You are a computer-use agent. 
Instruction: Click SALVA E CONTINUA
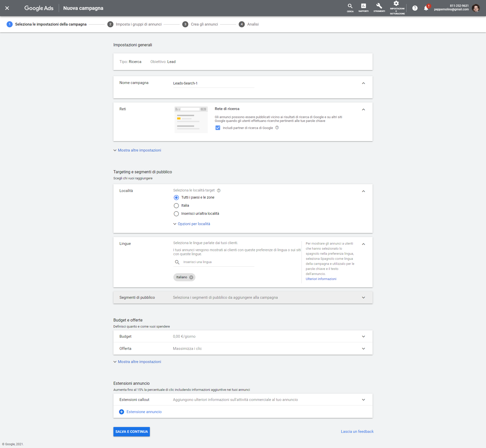[x=131, y=432]
